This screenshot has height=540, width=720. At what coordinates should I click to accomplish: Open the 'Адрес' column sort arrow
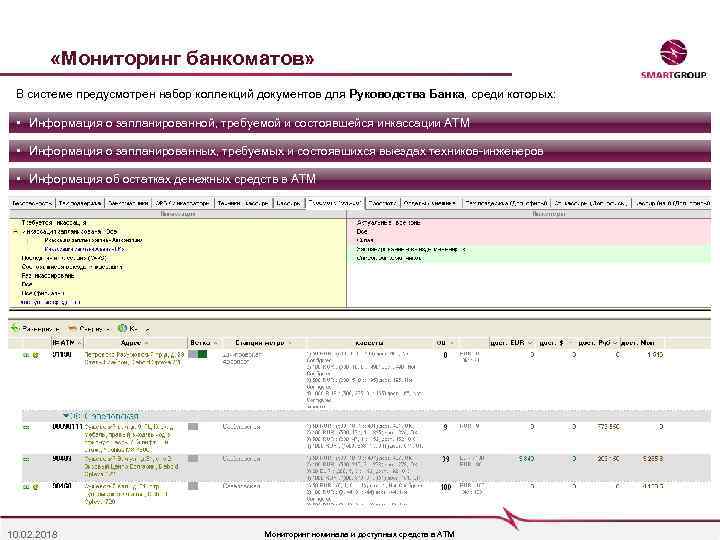[x=146, y=343]
